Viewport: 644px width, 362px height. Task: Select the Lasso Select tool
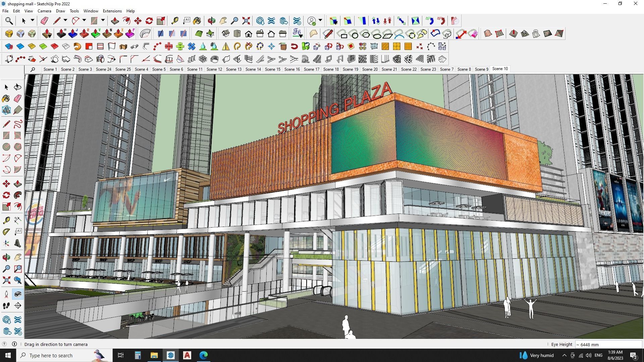point(17,87)
